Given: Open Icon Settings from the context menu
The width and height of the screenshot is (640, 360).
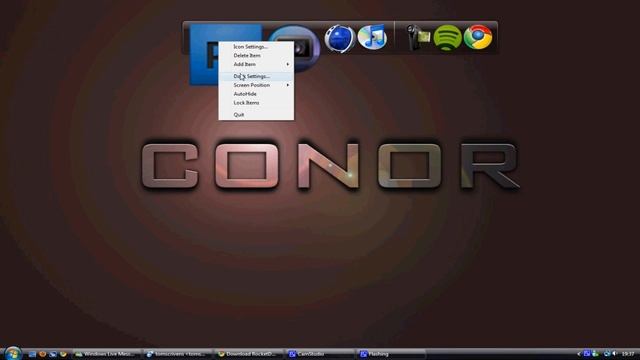Looking at the screenshot, I should point(256,47).
